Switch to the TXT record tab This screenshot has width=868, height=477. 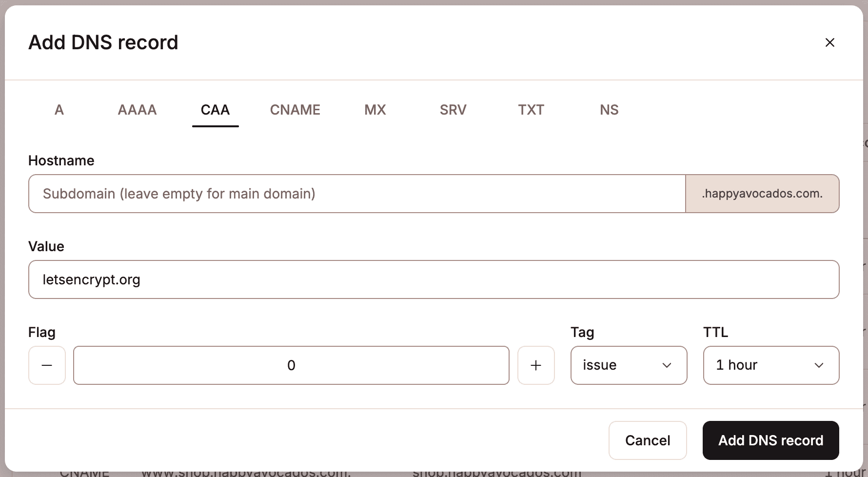coord(531,110)
